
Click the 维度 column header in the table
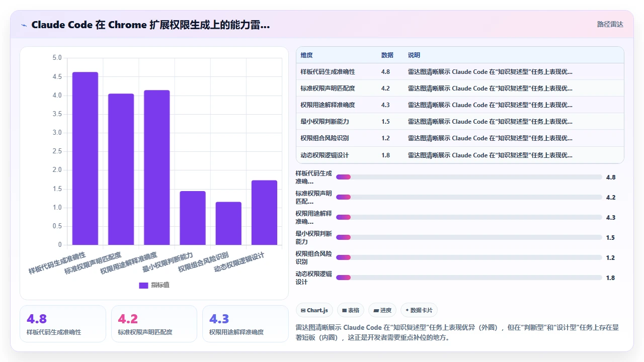click(x=306, y=55)
